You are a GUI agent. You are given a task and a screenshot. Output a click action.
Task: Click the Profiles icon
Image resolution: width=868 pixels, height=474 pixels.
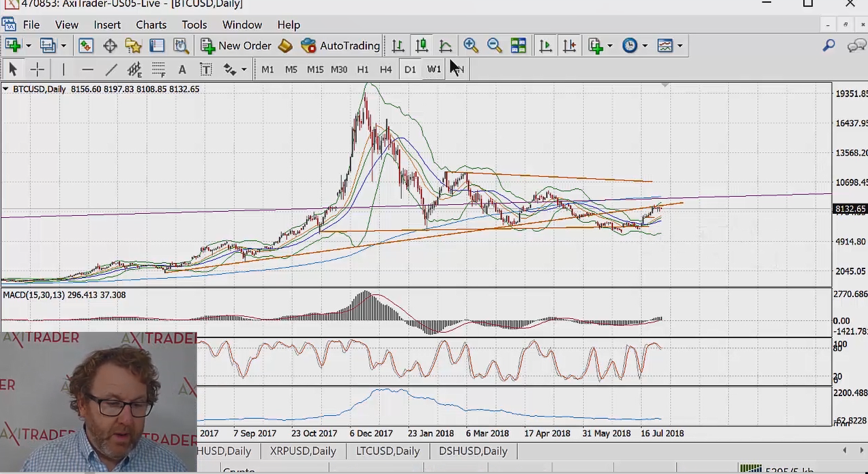[x=48, y=46]
